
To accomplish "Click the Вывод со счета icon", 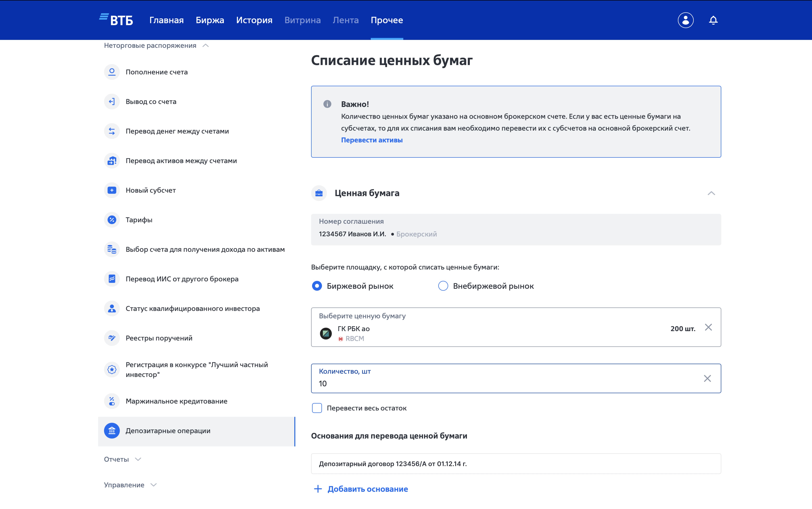I will click(112, 101).
